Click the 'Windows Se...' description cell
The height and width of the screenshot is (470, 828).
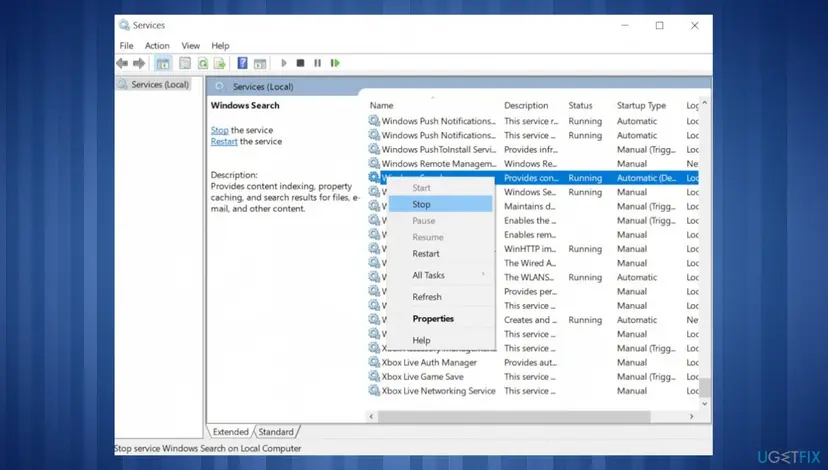pyautogui.click(x=530, y=192)
